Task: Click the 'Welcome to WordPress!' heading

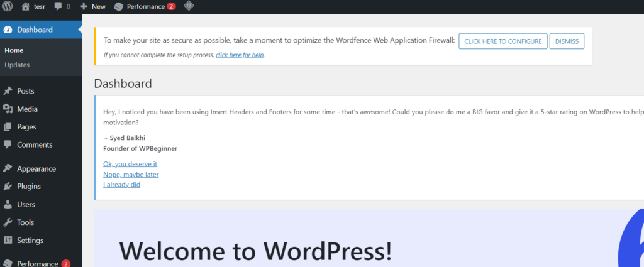Action: click(255, 251)
